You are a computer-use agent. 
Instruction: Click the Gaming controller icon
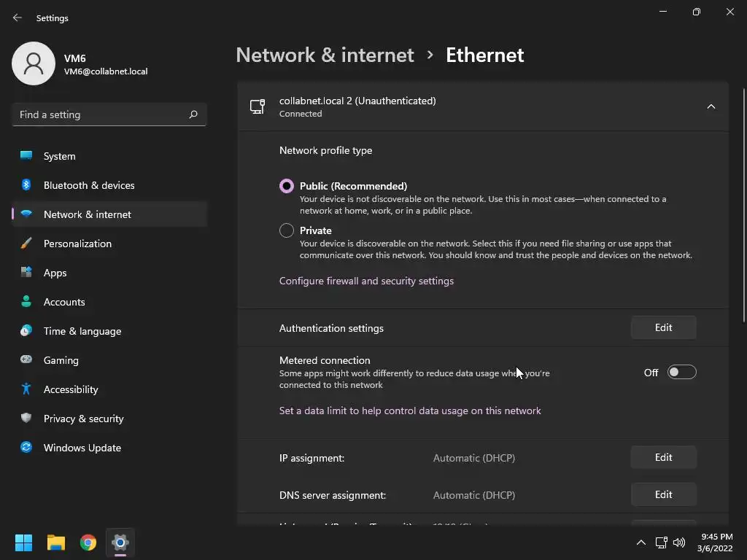click(26, 360)
